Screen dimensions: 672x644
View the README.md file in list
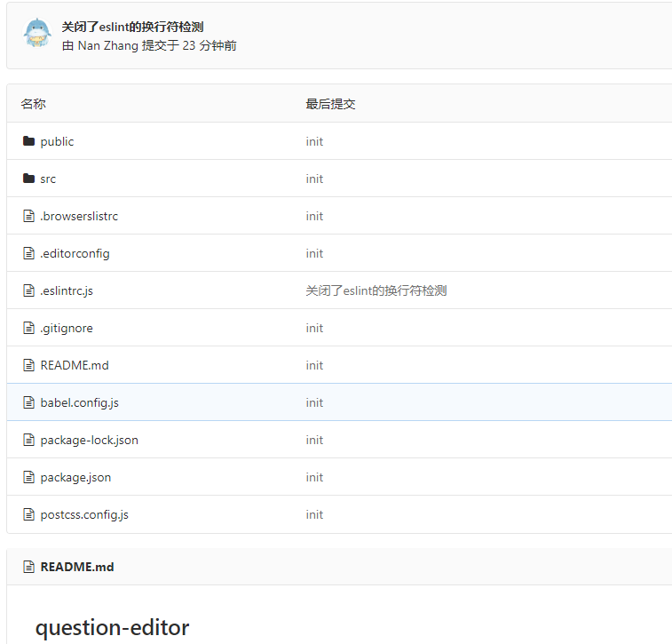[x=75, y=365]
